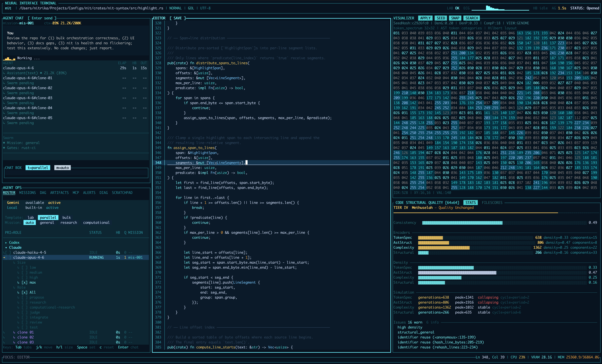The image size is (602, 364).
Task: Click the ECG waveform in top bar
Action: 500,8
